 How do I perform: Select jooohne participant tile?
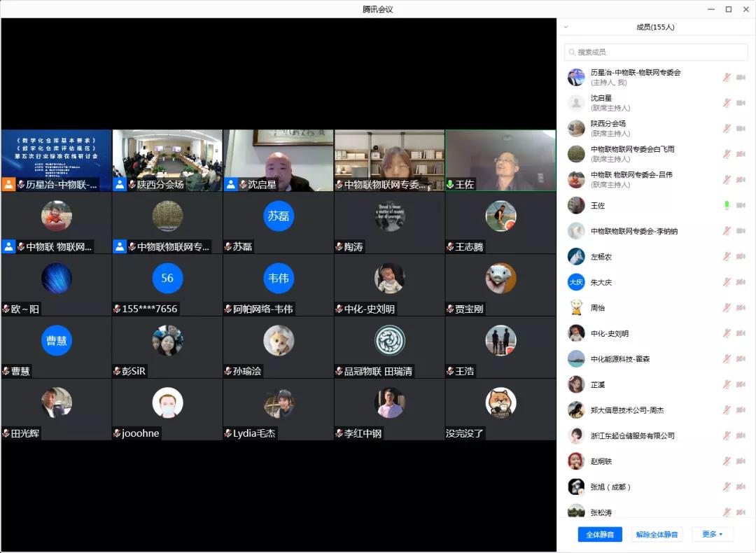point(167,409)
